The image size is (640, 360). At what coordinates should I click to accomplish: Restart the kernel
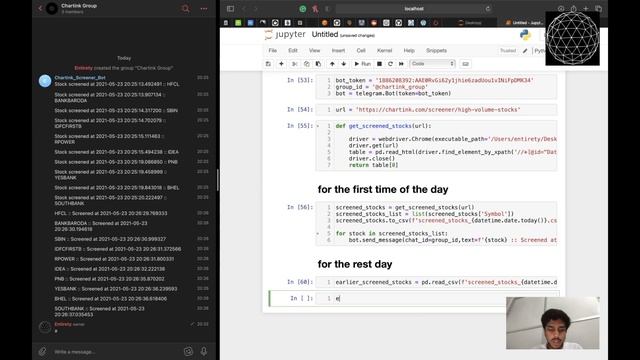coord(390,64)
